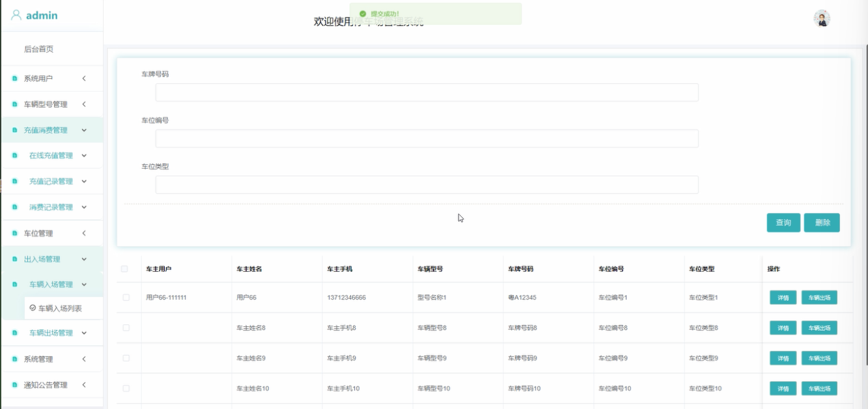Viewport: 868px width, 409px height.
Task: Check the row for 车主姓名9
Action: coord(126,358)
